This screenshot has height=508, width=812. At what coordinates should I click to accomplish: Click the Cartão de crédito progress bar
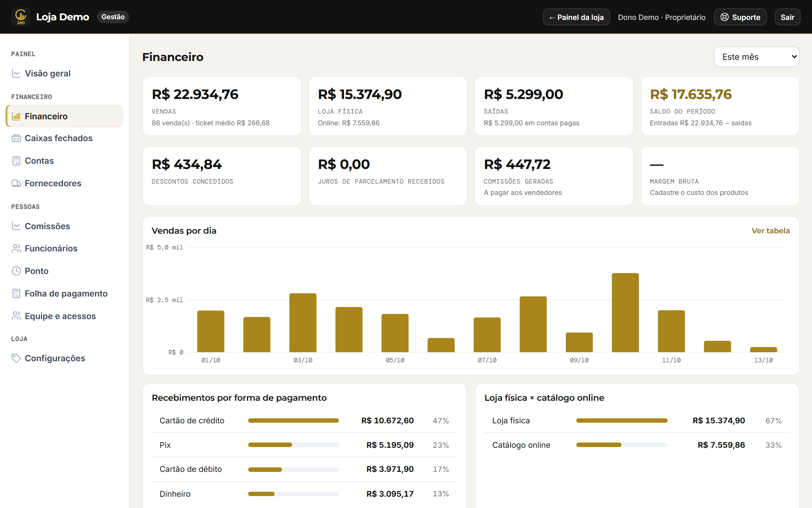[x=293, y=421]
